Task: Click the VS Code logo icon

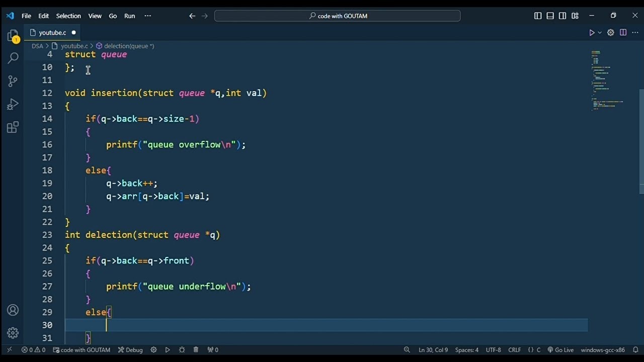Action: [10, 16]
